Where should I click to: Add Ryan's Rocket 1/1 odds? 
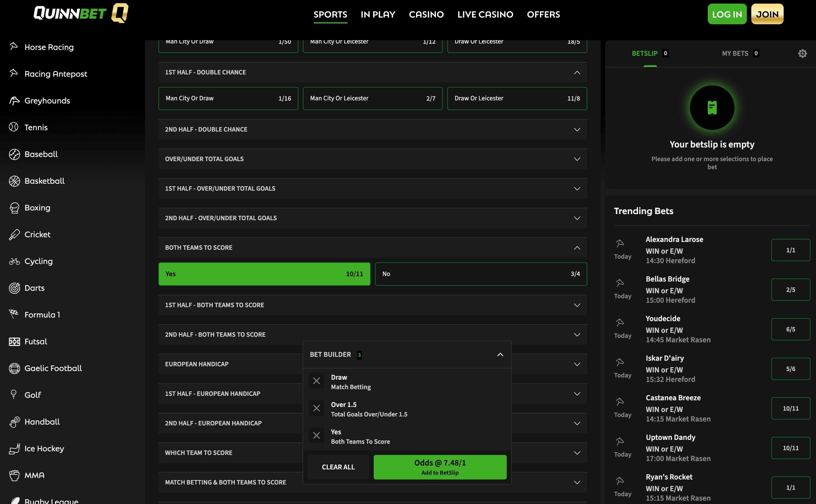coord(790,488)
